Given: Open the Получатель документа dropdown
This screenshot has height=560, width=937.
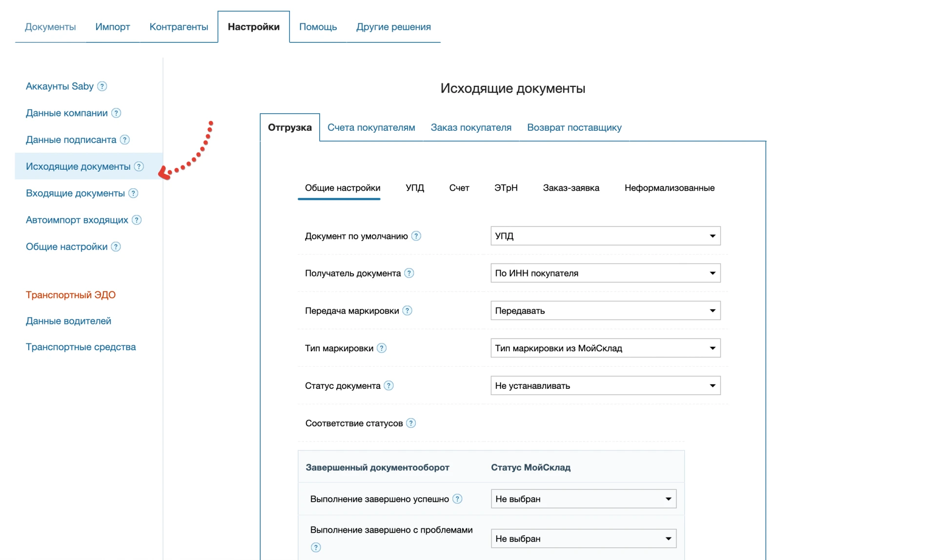Looking at the screenshot, I should [605, 273].
